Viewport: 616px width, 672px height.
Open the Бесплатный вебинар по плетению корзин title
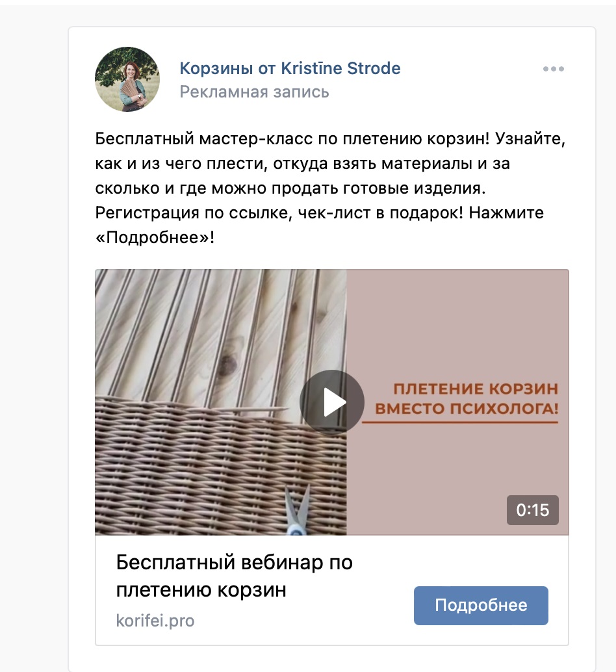pos(235,576)
